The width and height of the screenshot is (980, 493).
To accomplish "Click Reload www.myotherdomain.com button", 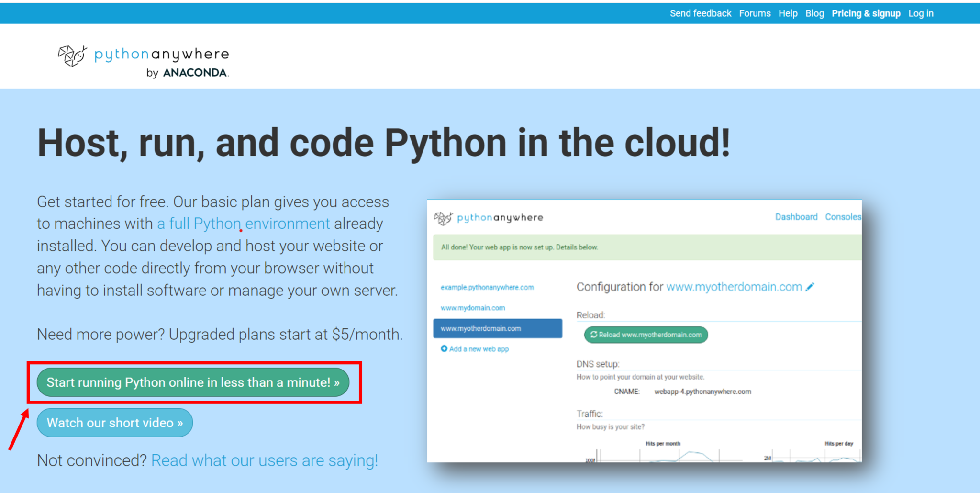I will [646, 335].
